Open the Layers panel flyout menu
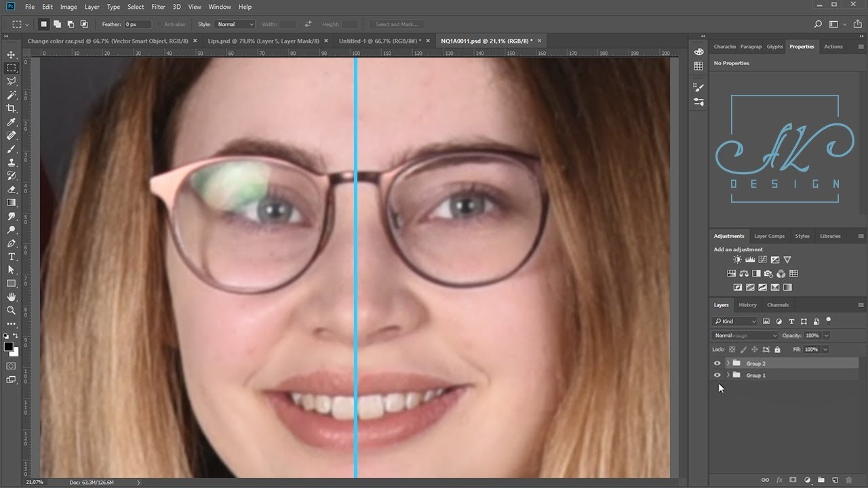Image resolution: width=868 pixels, height=488 pixels. coord(861,305)
